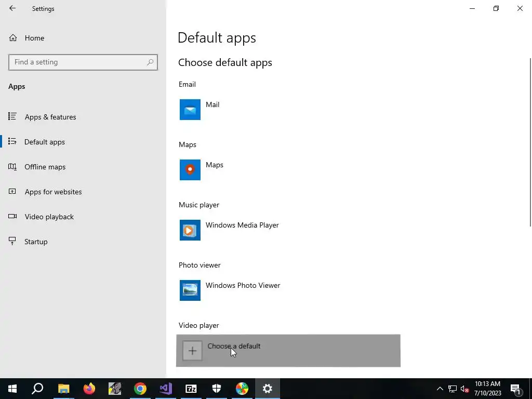This screenshot has height=399, width=532.
Task: Click the plus icon under Video player
Action: pyautogui.click(x=192, y=351)
